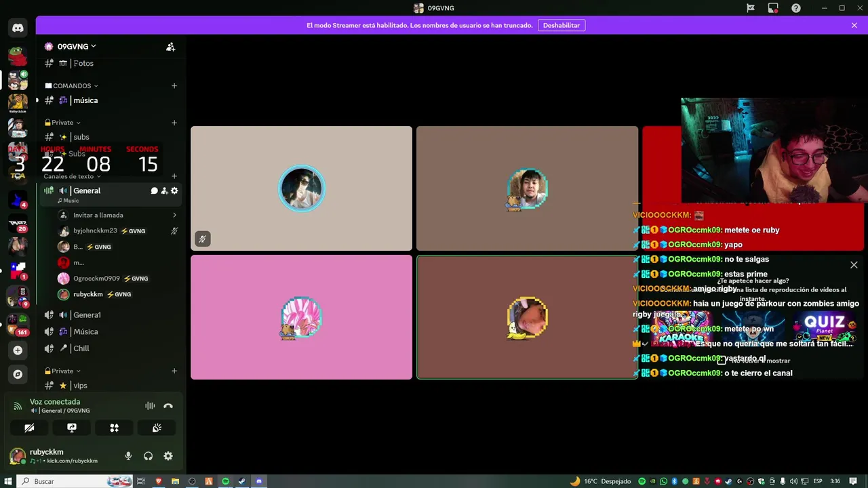Open Spotify icon in taskbar tray
The height and width of the screenshot is (488, 868).
pos(642,481)
